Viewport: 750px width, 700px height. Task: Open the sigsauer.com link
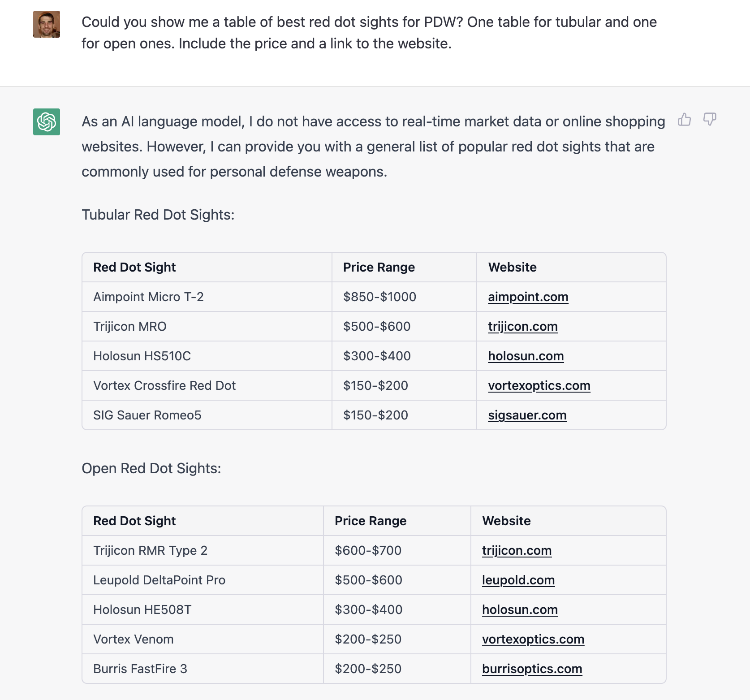click(527, 415)
